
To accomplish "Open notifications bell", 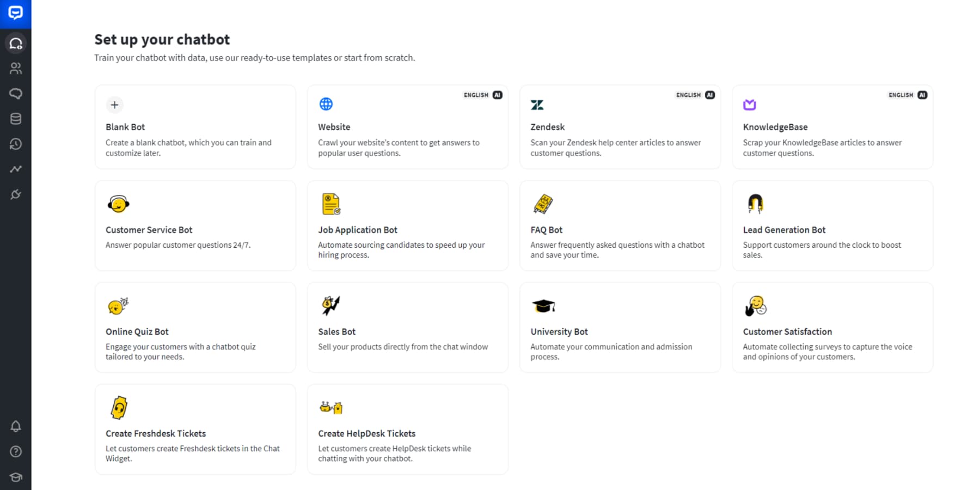I will click(x=15, y=426).
